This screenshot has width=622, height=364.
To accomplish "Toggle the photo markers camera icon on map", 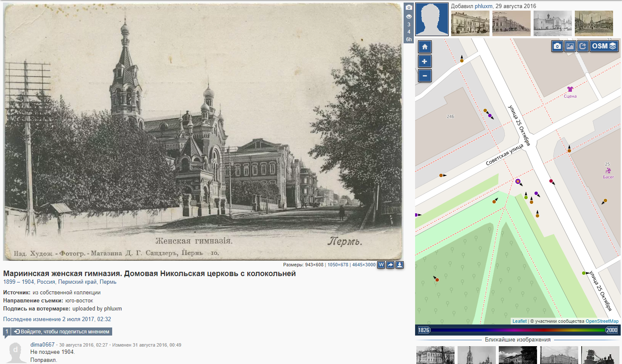I will [557, 46].
